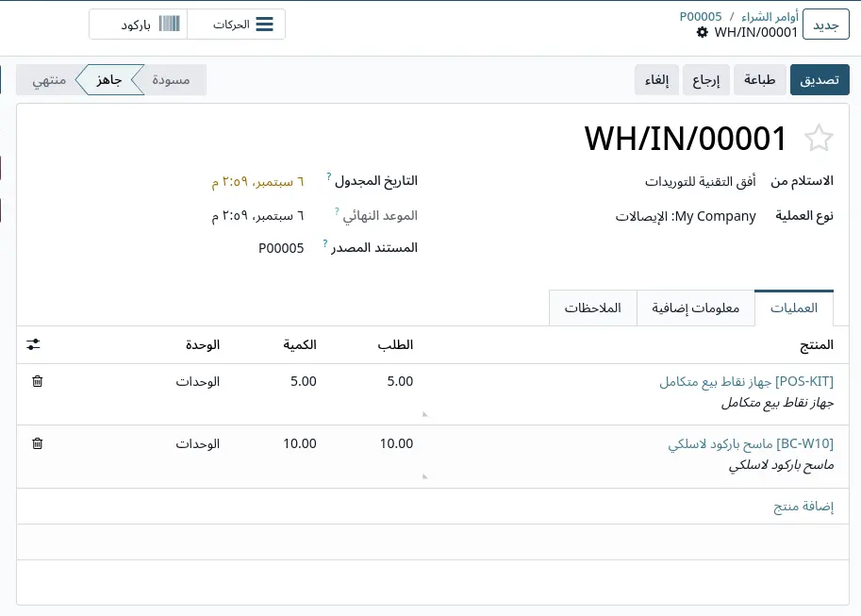Set status to منتهي in status bar
Screen dimensions: 861x616
pos(49,80)
